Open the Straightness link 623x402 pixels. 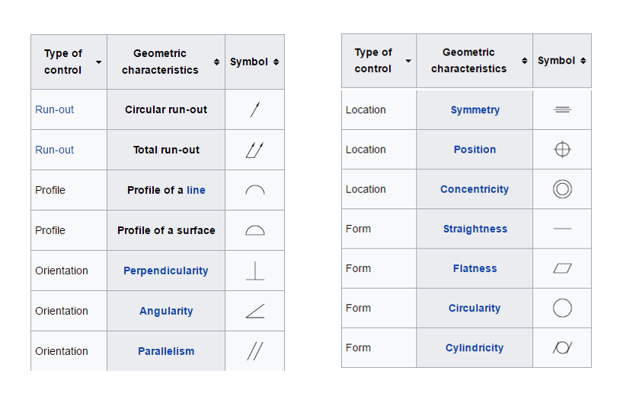click(475, 229)
